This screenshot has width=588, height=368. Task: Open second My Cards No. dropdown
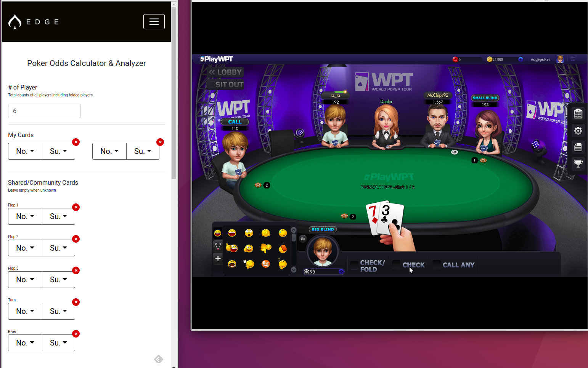[x=109, y=151]
